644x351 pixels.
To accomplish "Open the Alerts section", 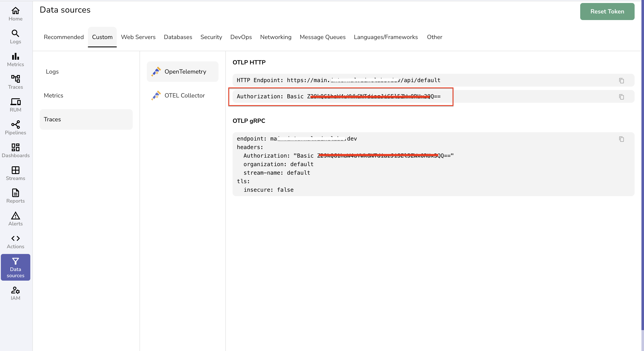I will tap(16, 219).
